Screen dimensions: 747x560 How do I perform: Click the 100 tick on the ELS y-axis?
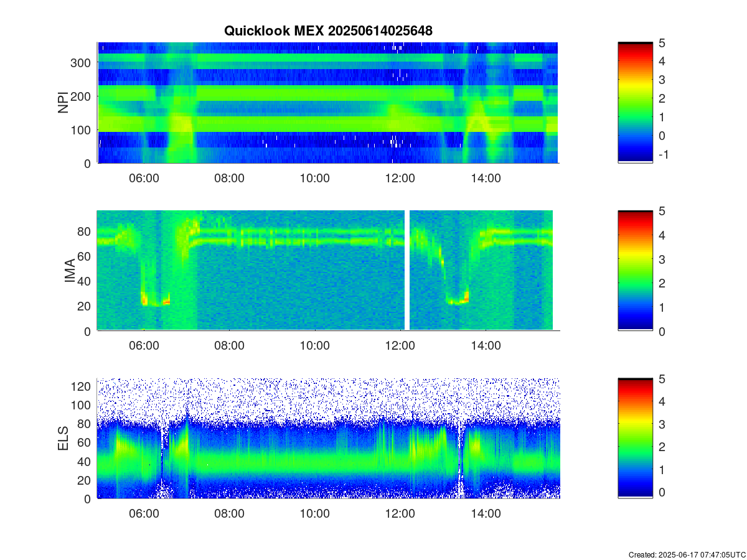82,405
